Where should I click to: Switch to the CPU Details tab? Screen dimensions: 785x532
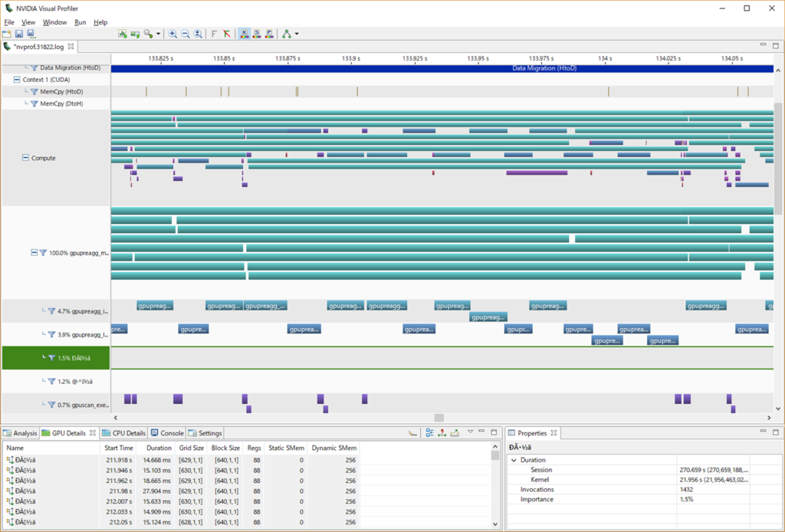(x=123, y=433)
